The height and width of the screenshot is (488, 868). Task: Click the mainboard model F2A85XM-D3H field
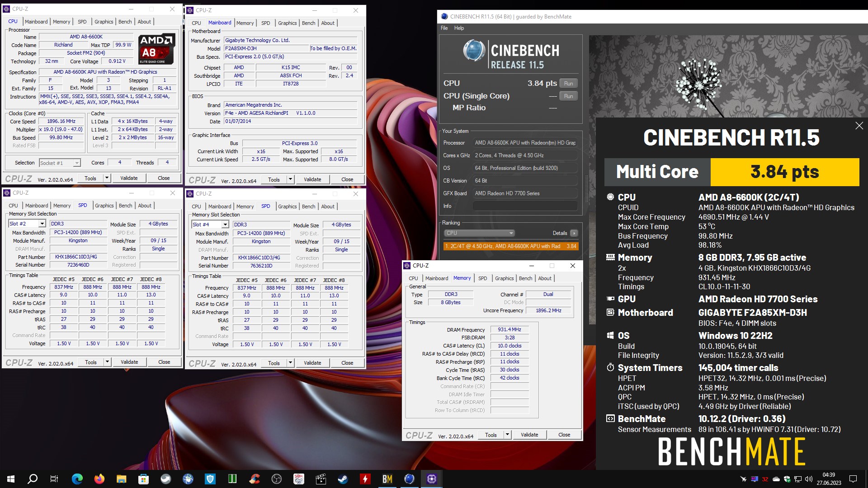point(266,49)
